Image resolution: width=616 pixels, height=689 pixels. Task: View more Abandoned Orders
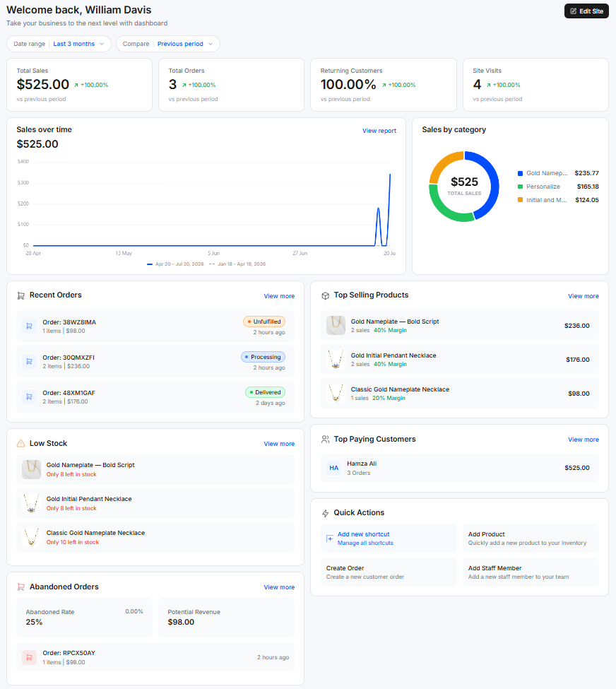(279, 587)
